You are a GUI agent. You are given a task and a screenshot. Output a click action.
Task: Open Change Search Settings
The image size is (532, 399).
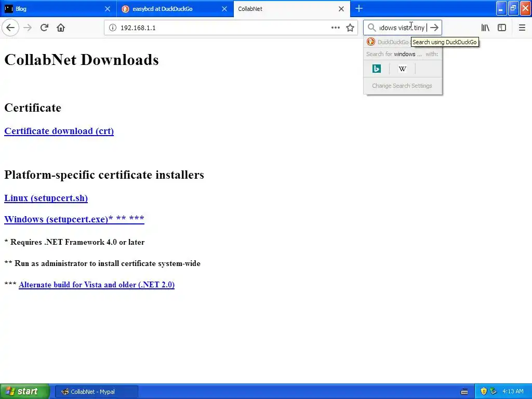[x=402, y=86]
